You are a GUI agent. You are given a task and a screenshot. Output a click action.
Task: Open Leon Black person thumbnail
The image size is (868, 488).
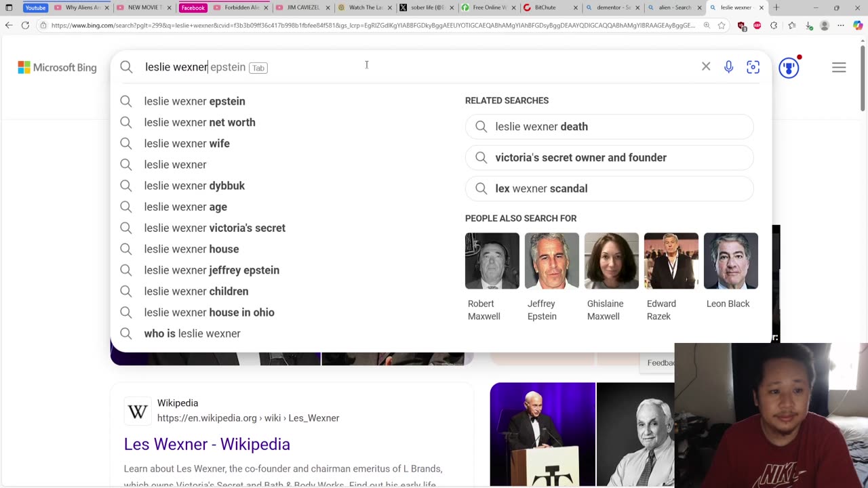coord(731,261)
